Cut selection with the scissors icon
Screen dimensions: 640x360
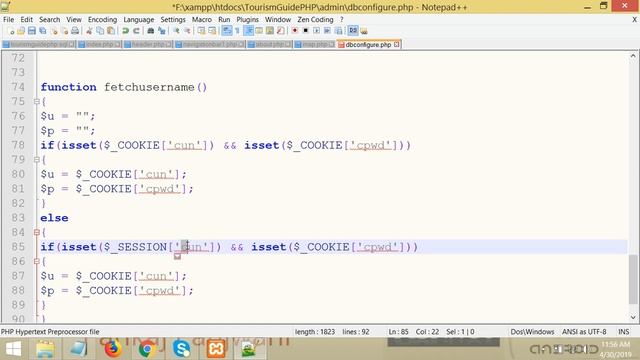(x=89, y=31)
